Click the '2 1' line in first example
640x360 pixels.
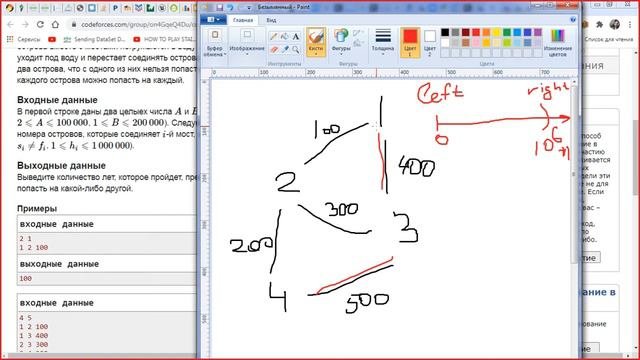(x=25, y=238)
